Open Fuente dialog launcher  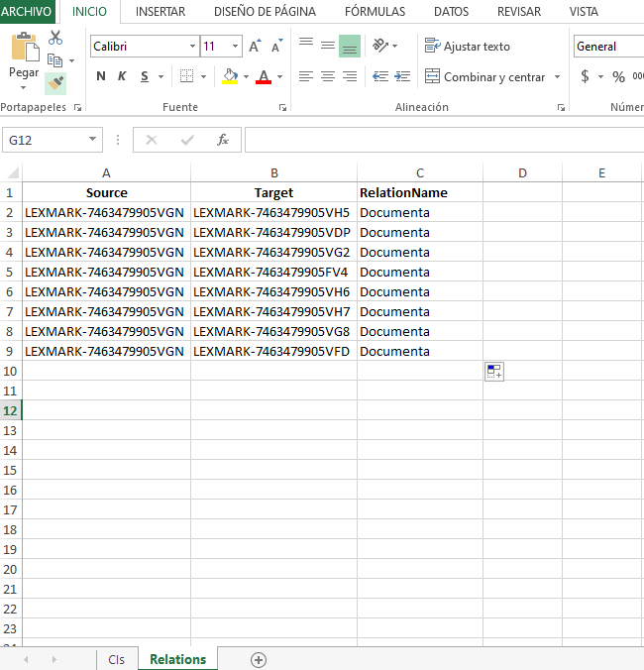(x=282, y=108)
